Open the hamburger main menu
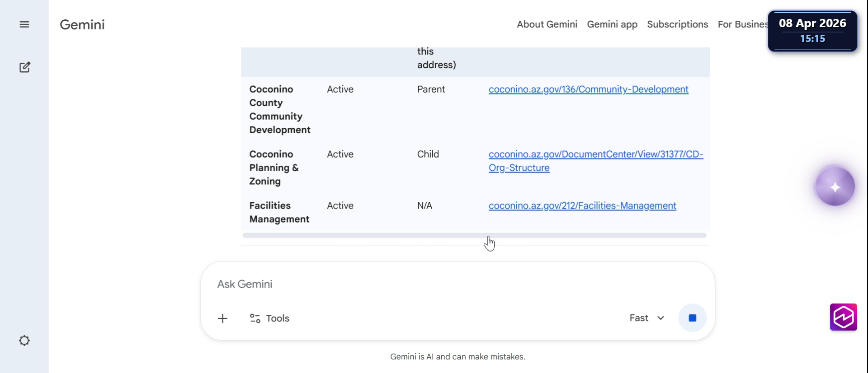The height and width of the screenshot is (373, 868). click(24, 24)
